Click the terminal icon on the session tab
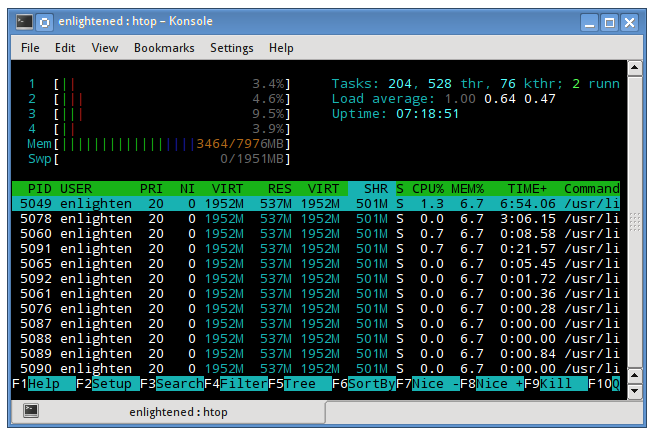 coord(31,411)
